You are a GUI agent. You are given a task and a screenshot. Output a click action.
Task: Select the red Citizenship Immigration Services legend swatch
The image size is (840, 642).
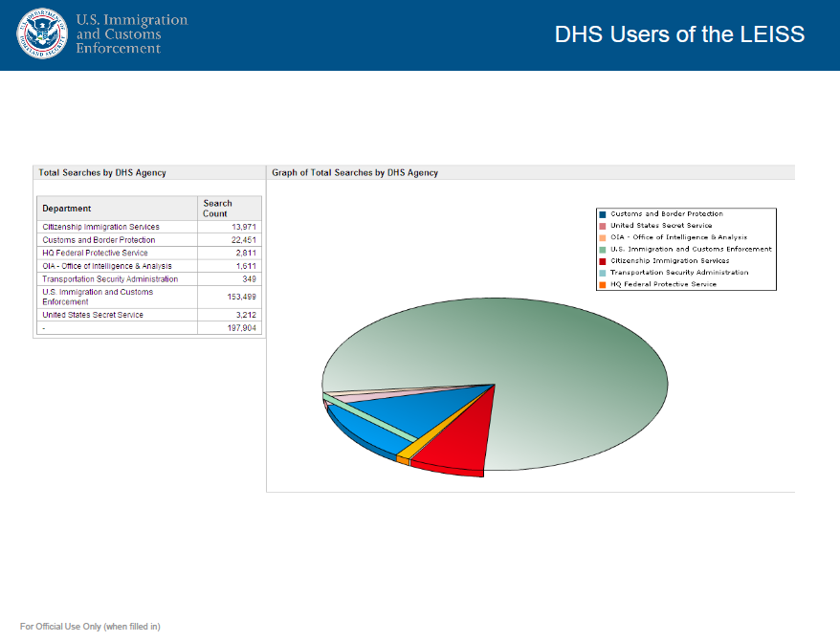tap(603, 261)
